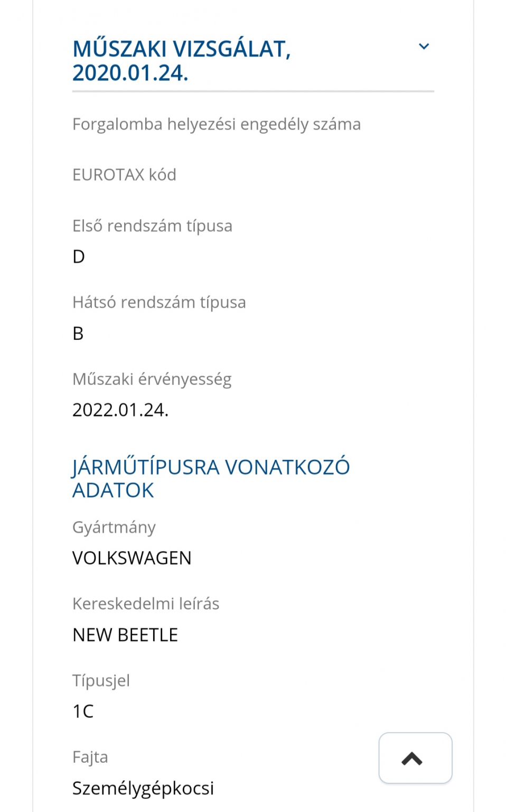Image resolution: width=506 pixels, height=812 pixels.
Task: Click the VOLKSWAGEN make value
Action: (132, 558)
